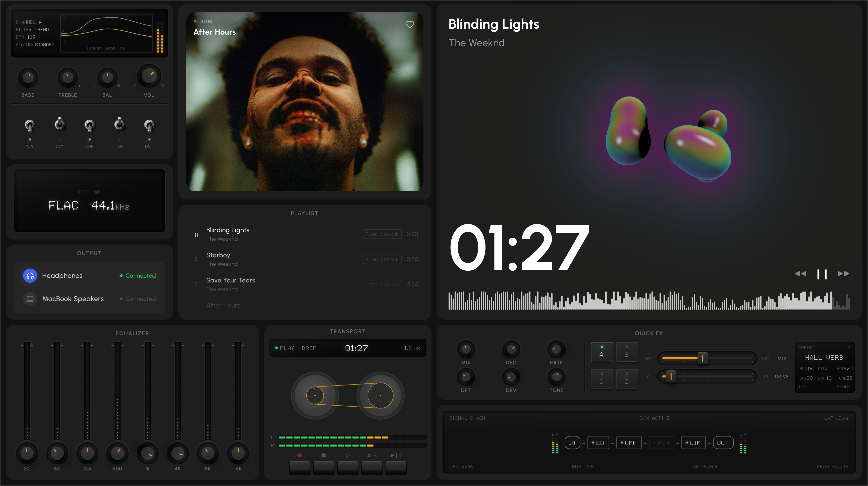Image resolution: width=868 pixels, height=486 pixels.
Task: Select Starboy in the playlist
Action: point(218,256)
